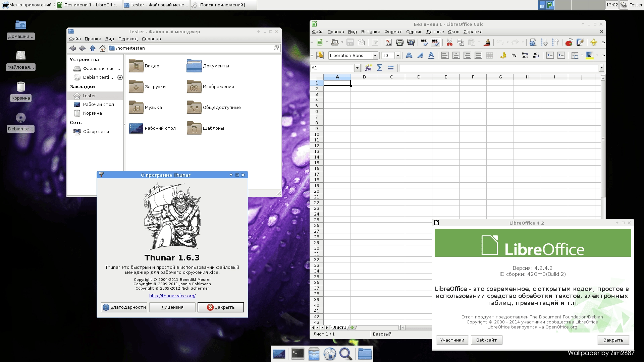Click Delete Decimal Place icon
This screenshot has width=644, height=362.
click(x=536, y=55)
